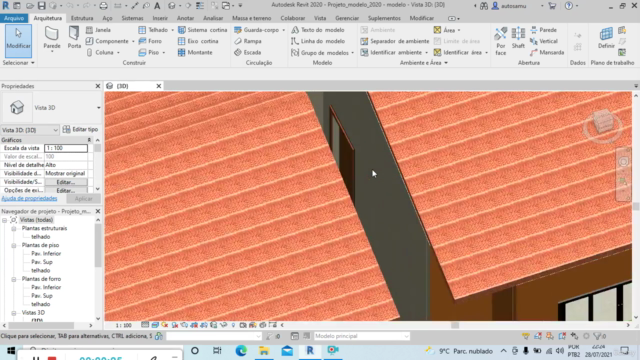The image size is (640, 360).
Task: Select Pav. Inferior under Plantas de forro
Action: (x=46, y=287)
